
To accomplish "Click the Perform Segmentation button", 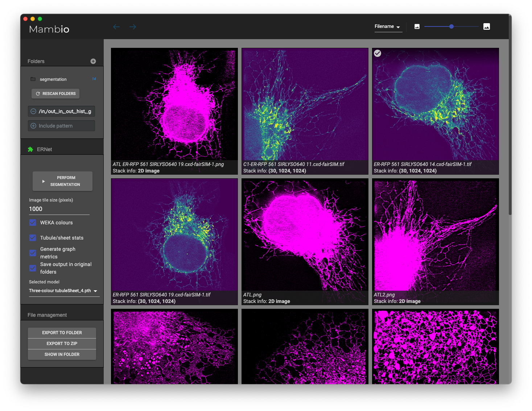I will (62, 181).
